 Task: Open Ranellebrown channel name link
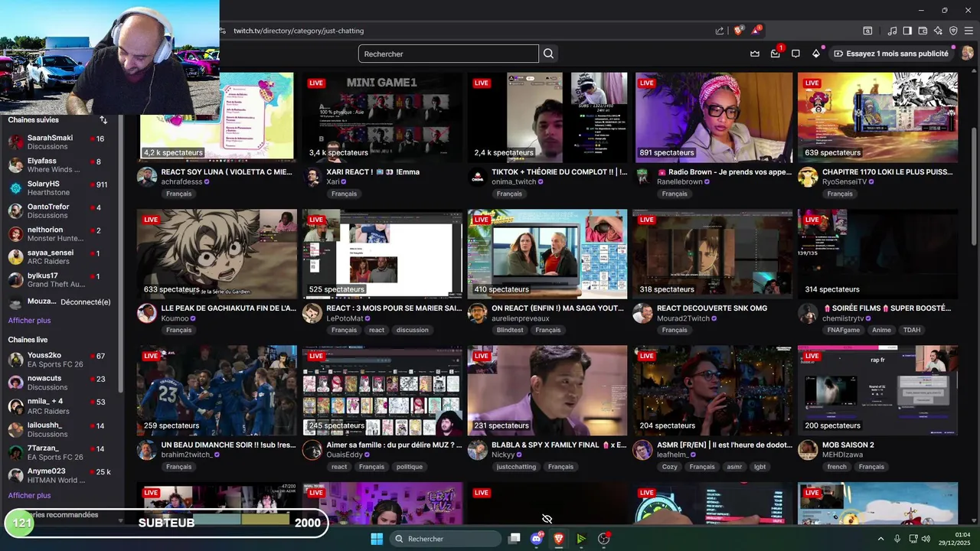679,182
